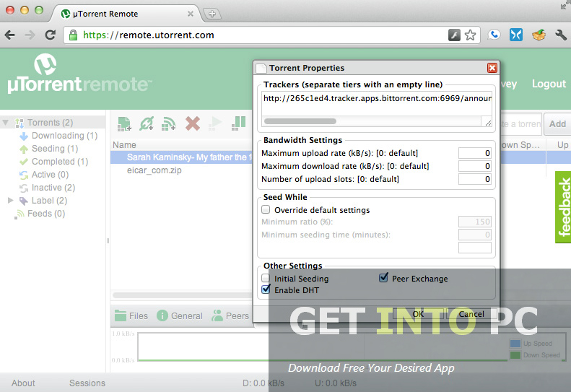Click the Pause torrent icon

click(238, 124)
